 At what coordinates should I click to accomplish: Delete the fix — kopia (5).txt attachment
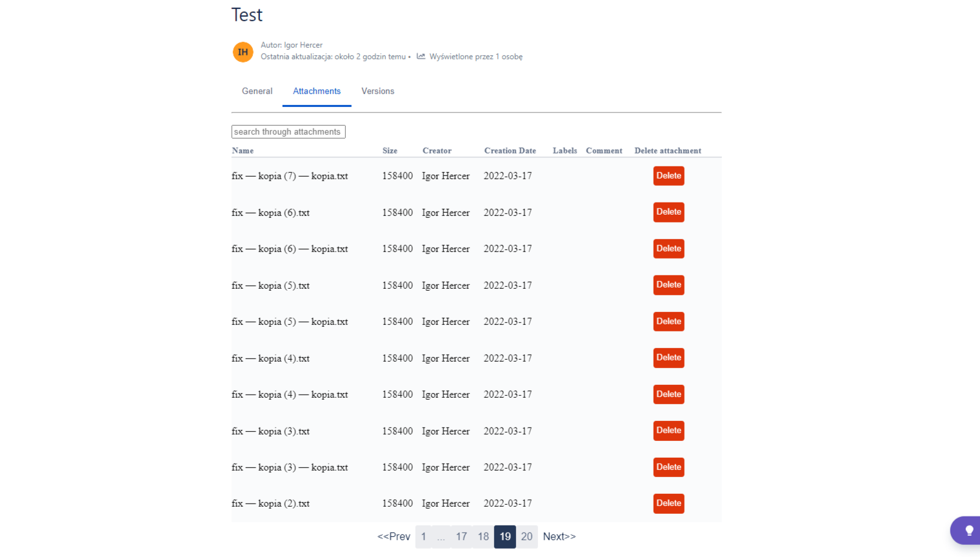click(668, 285)
